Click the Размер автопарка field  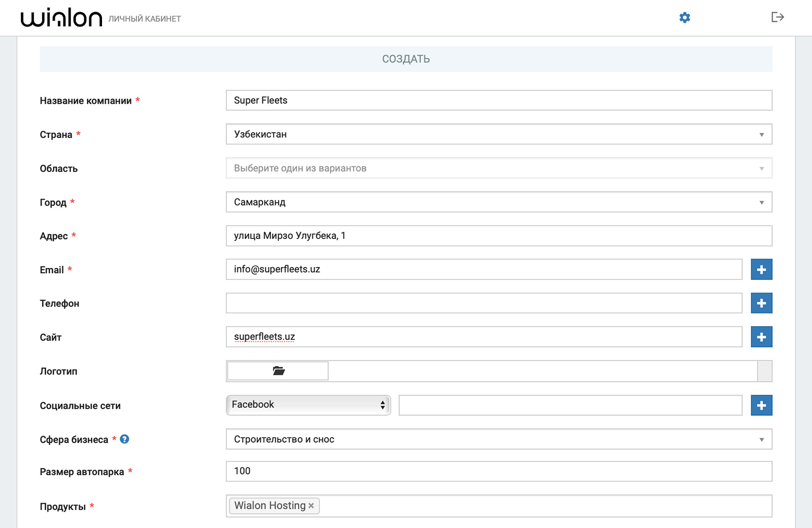(x=498, y=471)
